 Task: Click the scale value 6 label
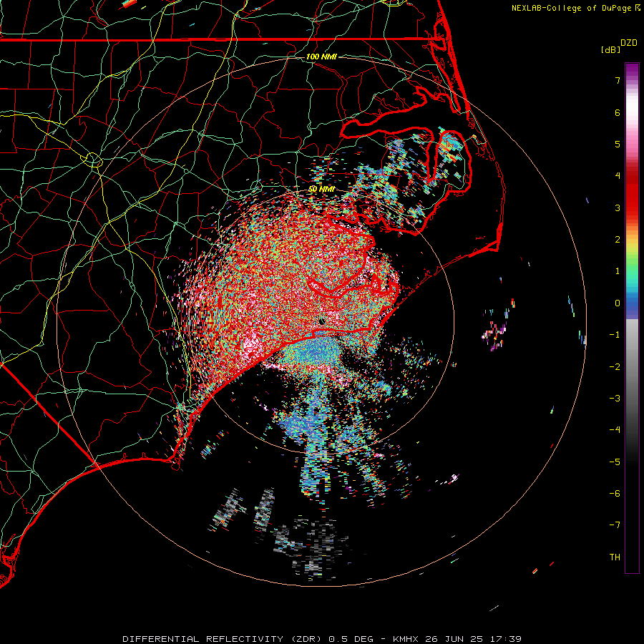click(x=618, y=112)
